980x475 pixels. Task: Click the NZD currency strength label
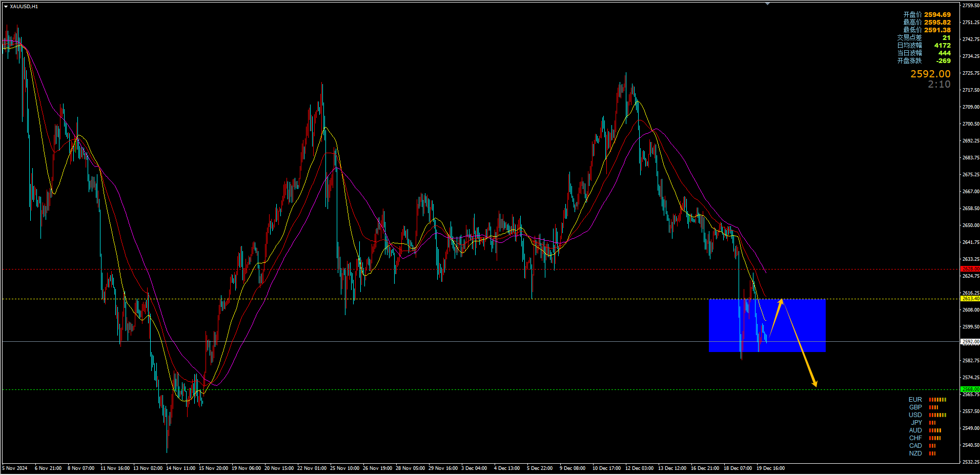(915, 453)
